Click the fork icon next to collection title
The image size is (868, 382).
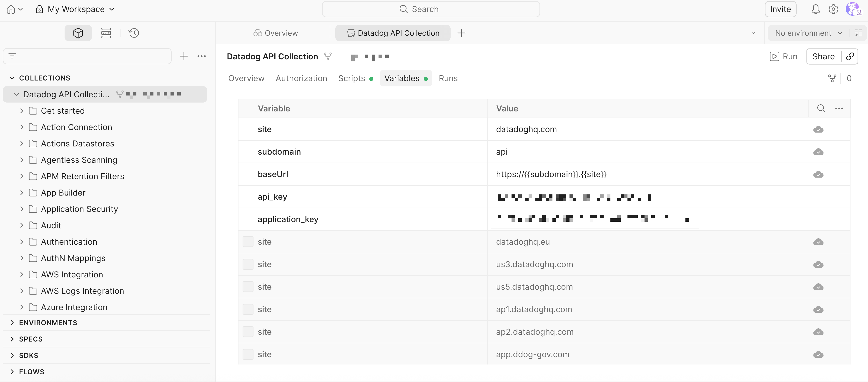point(328,56)
